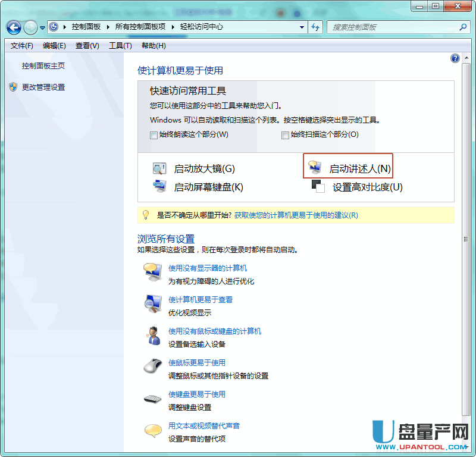Open the 控制面板主页 link in sidebar
The width and height of the screenshot is (476, 457).
43,66
